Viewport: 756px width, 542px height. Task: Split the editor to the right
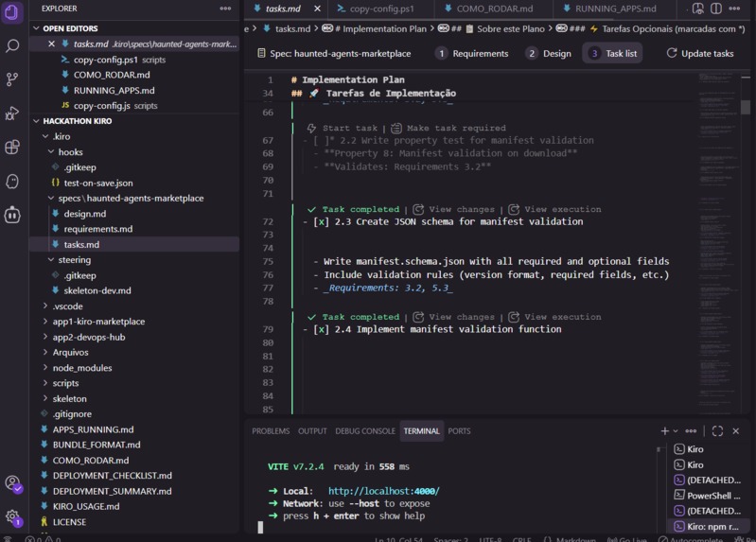pyautogui.click(x=716, y=9)
